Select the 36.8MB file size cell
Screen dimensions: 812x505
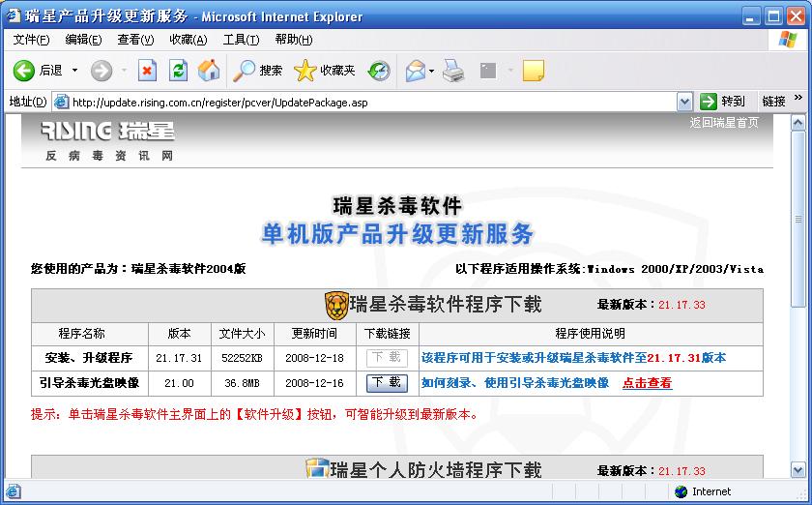point(243,383)
